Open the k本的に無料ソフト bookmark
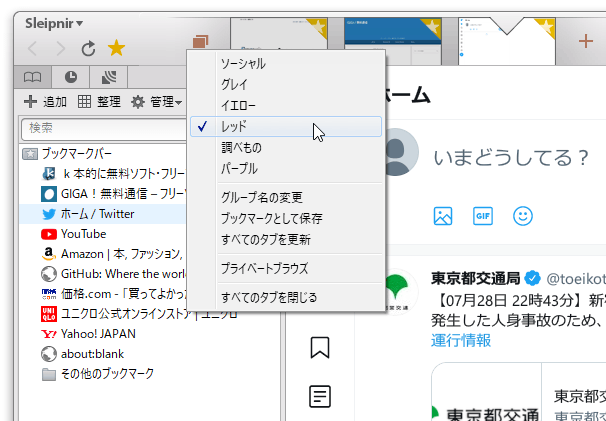Viewport: 606px width, 421px height. click(113, 174)
